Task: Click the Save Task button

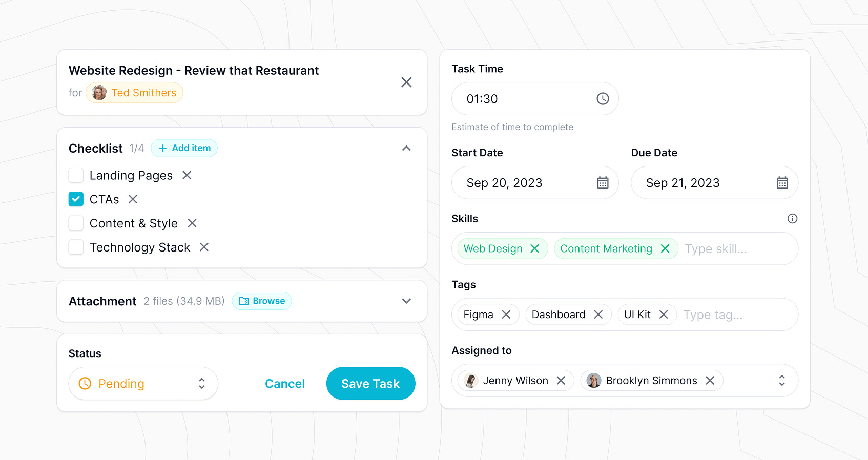Action: [370, 384]
